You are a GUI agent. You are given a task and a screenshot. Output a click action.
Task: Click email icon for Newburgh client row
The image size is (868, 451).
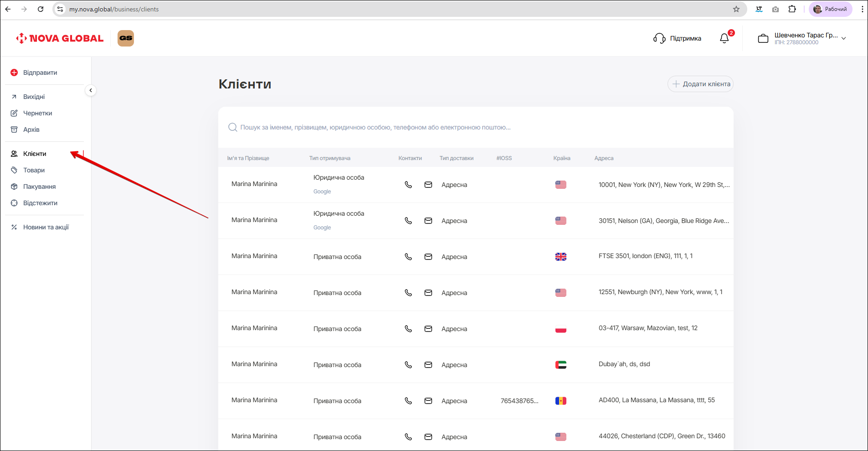(x=428, y=293)
